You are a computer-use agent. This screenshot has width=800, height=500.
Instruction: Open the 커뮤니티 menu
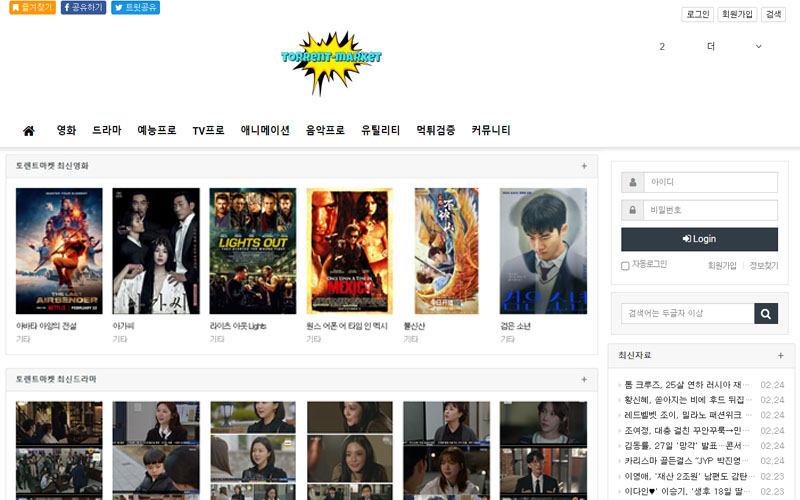coord(490,130)
